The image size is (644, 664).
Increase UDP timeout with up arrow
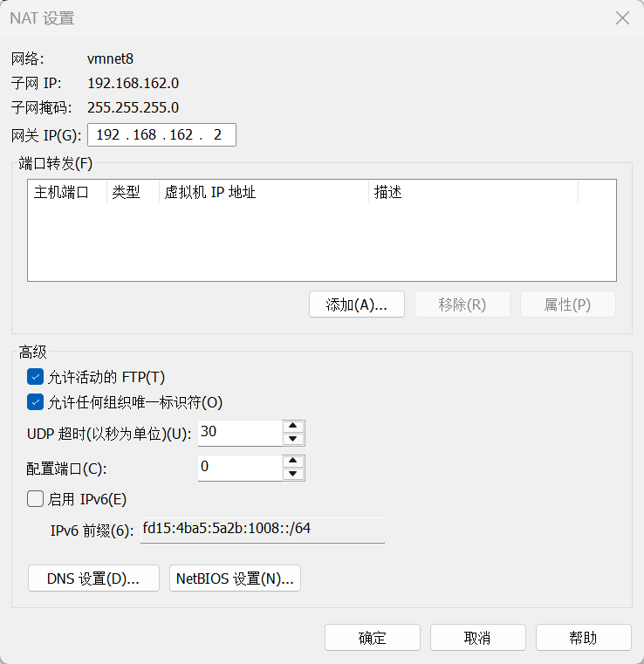[293, 426]
